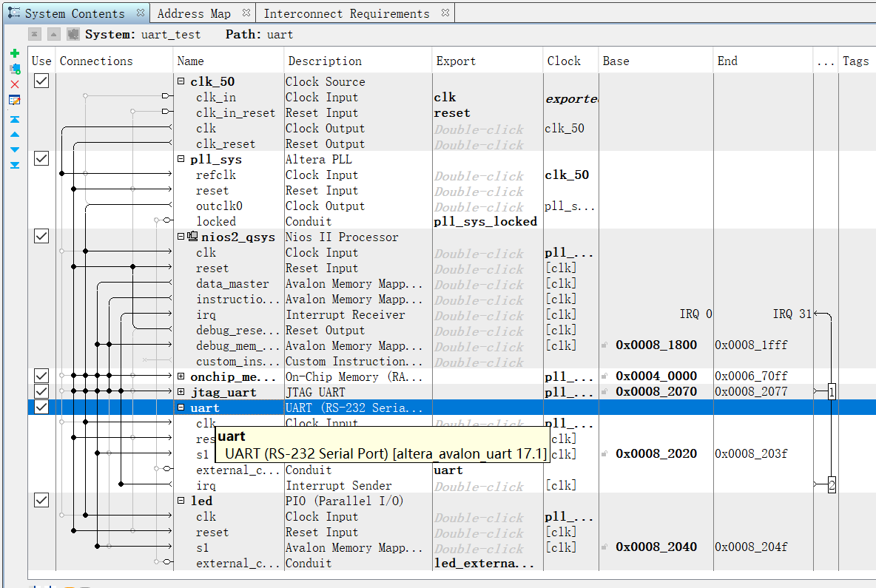Click the lock icon beside base 0x0008_2070
The height and width of the screenshot is (588, 876).
pyautogui.click(x=604, y=391)
